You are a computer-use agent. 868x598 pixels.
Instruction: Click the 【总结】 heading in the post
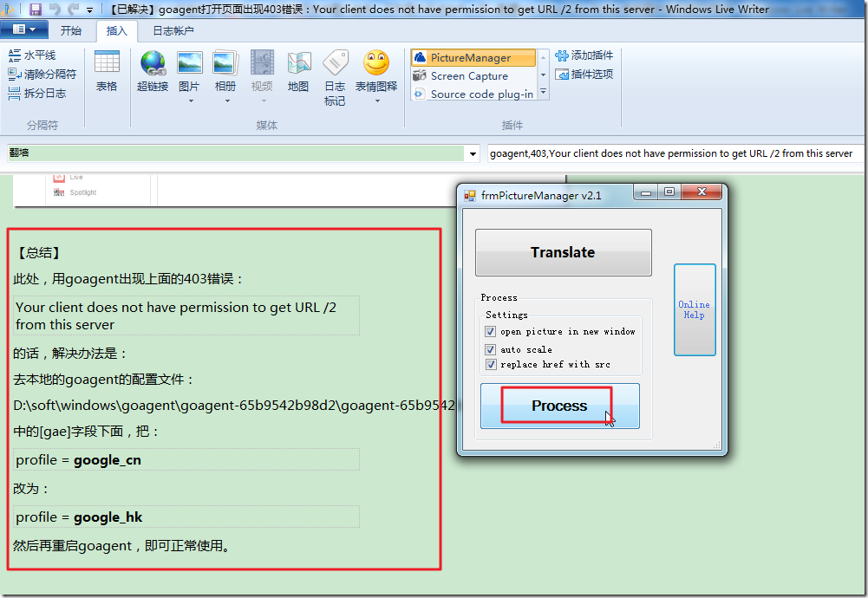[37, 253]
